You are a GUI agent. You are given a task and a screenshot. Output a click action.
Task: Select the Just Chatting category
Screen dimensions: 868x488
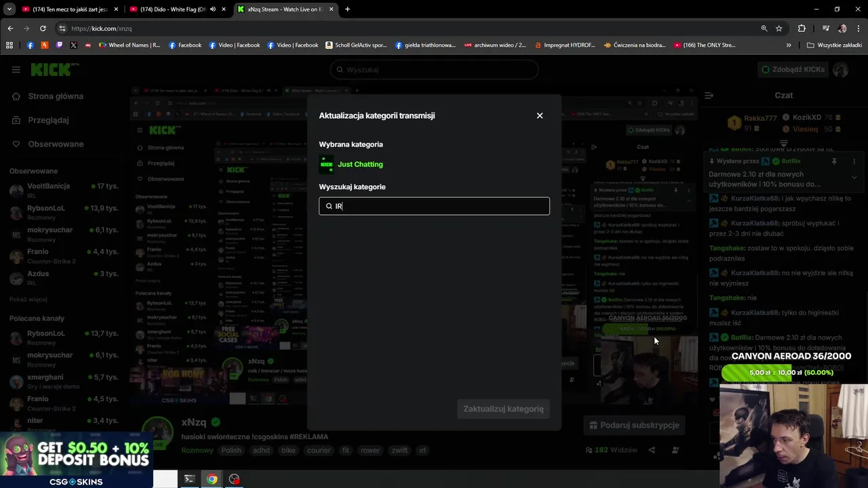click(x=351, y=164)
